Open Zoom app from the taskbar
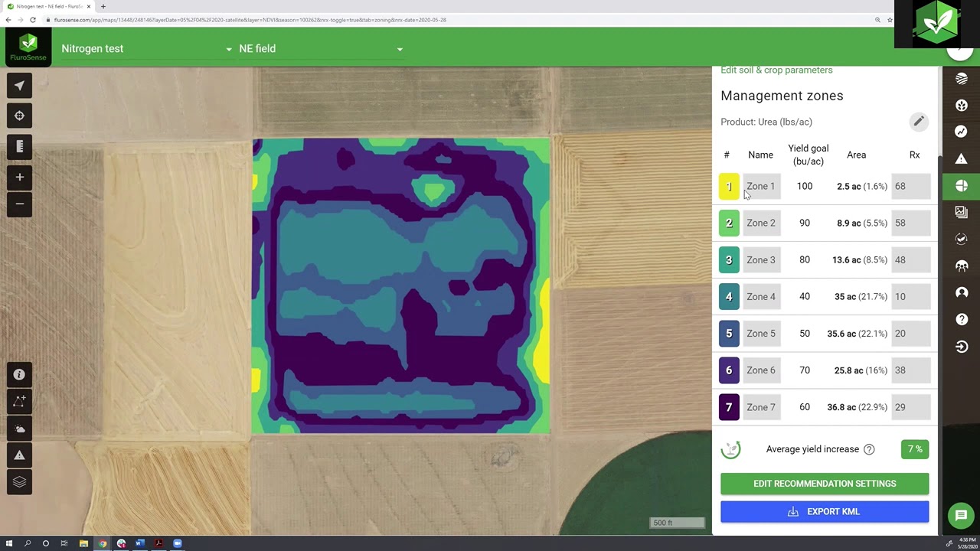This screenshot has width=980, height=551. coord(177,543)
